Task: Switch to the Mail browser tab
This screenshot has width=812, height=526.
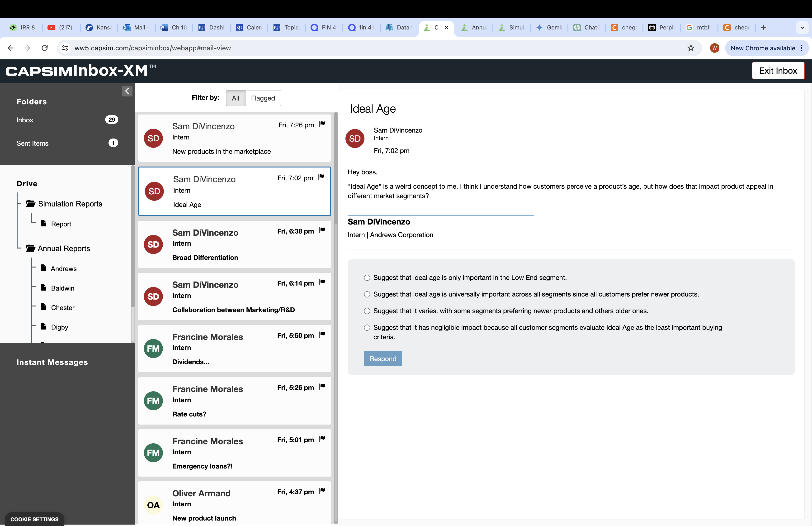Action: pyautogui.click(x=136, y=28)
